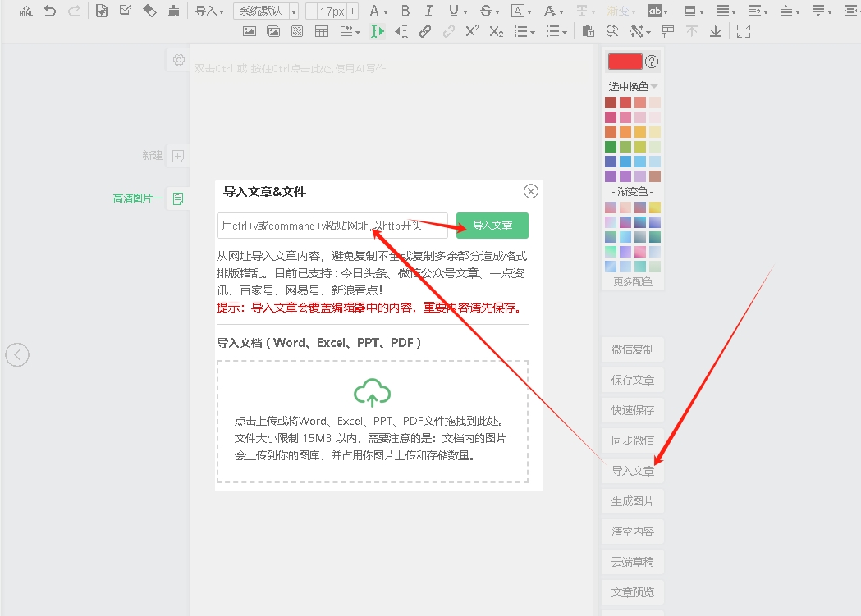This screenshot has width=861, height=616.
Task: Click the eraser clear-format icon
Action: tap(149, 11)
